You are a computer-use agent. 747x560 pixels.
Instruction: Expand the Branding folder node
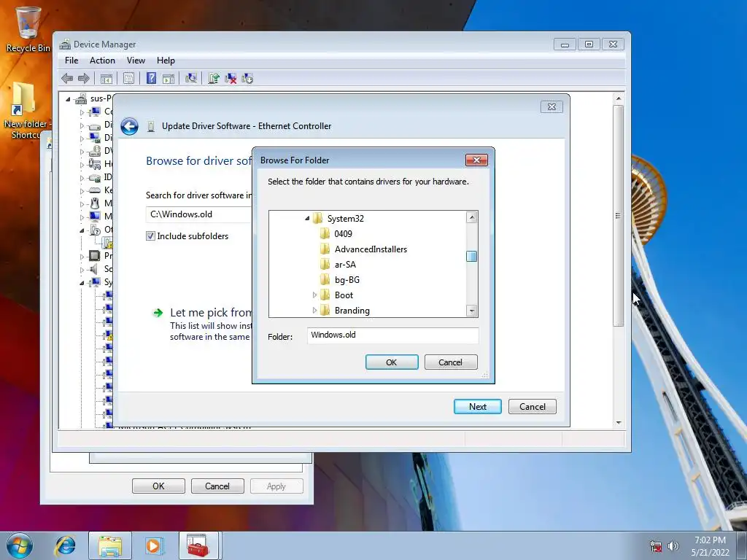(314, 311)
